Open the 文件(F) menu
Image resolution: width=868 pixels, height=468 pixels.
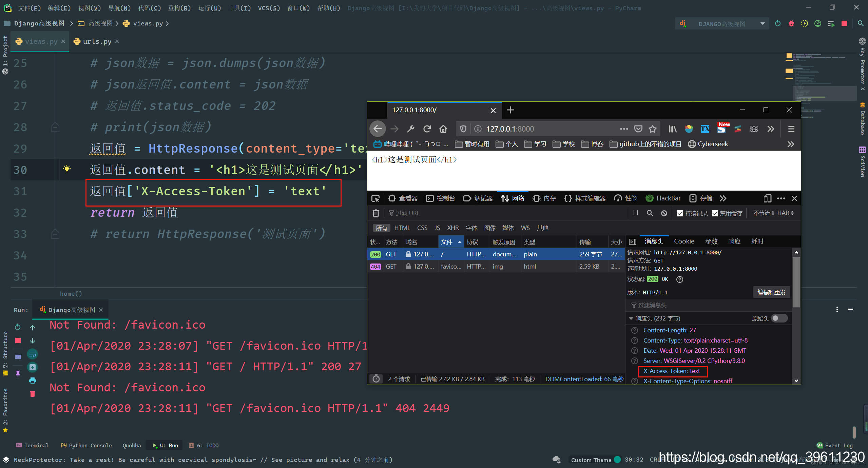pyautogui.click(x=30, y=8)
